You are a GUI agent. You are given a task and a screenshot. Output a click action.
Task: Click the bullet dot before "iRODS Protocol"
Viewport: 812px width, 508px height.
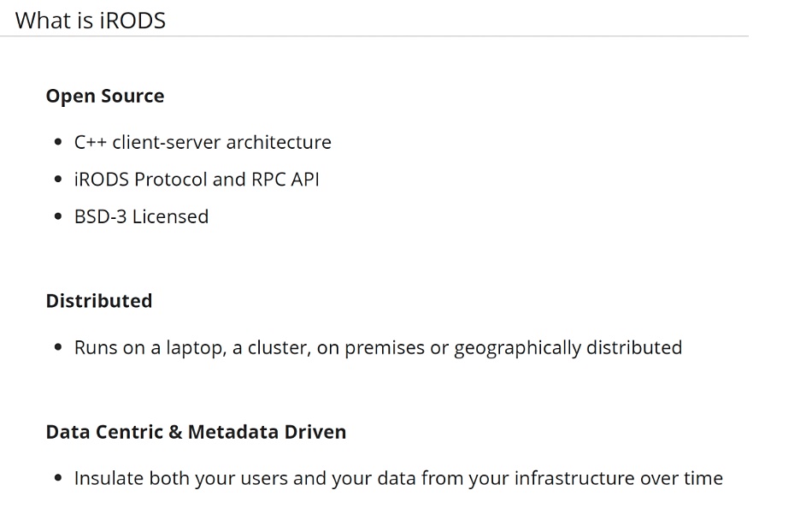tap(58, 180)
